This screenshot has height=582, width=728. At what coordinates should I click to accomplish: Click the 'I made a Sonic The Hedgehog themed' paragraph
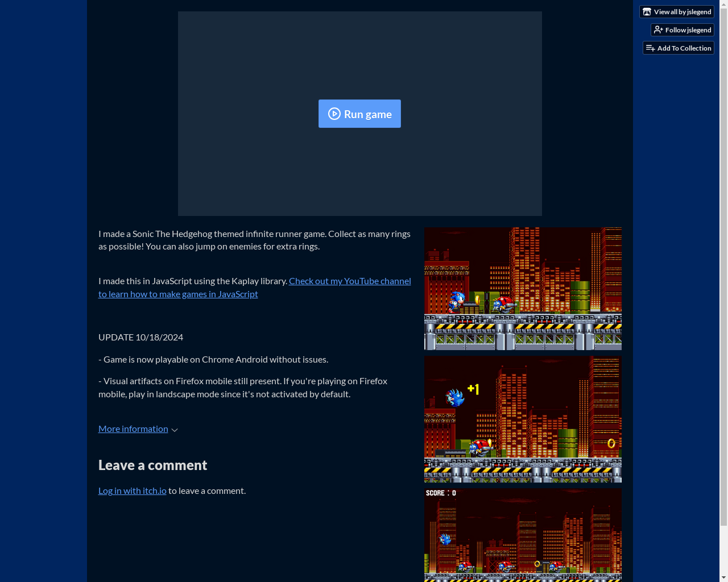[254, 240]
